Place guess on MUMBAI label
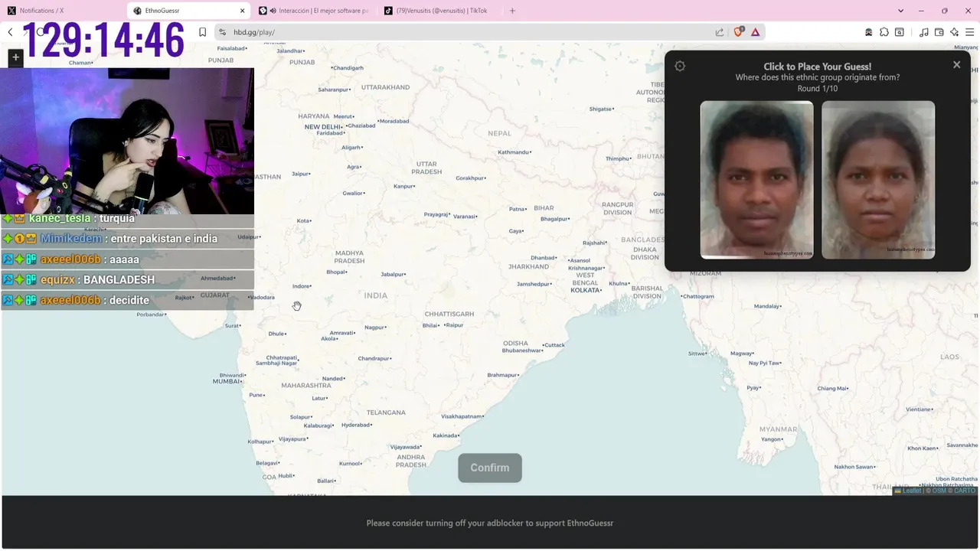This screenshot has height=551, width=980. coord(227,381)
